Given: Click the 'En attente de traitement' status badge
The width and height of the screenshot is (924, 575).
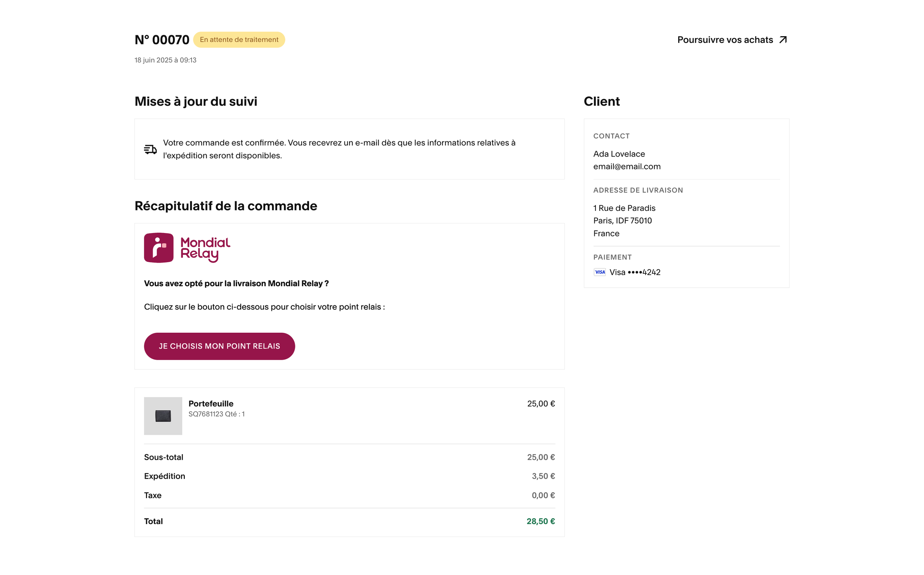Looking at the screenshot, I should [x=239, y=40].
